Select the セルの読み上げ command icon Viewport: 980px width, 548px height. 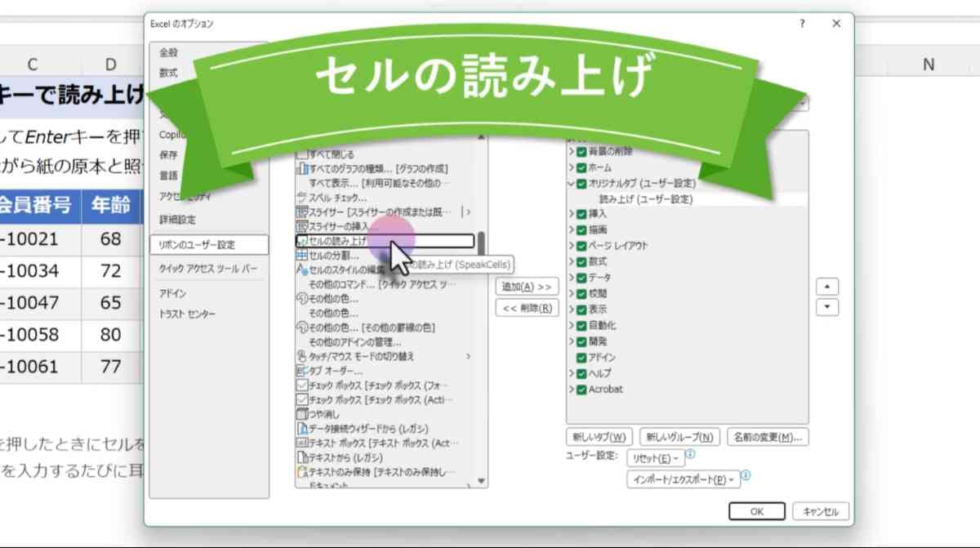[301, 241]
